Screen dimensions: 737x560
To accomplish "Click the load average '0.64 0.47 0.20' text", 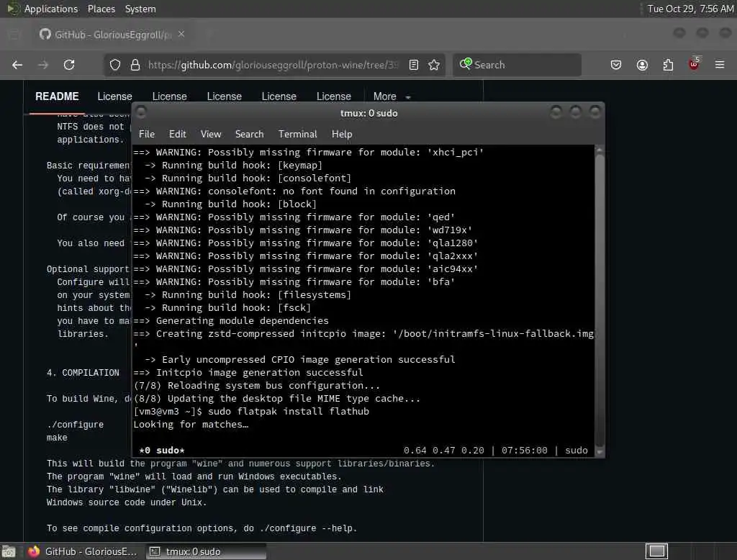I will tap(443, 451).
